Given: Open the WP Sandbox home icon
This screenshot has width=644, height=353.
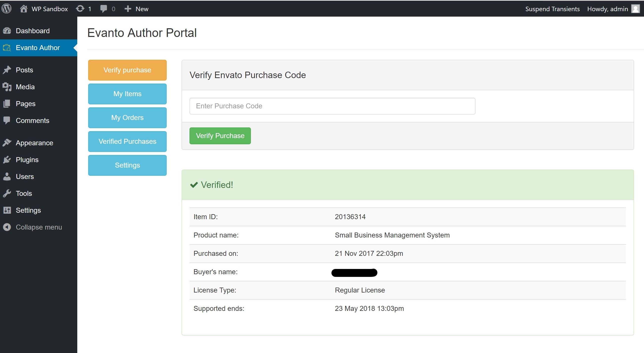Looking at the screenshot, I should tap(24, 9).
